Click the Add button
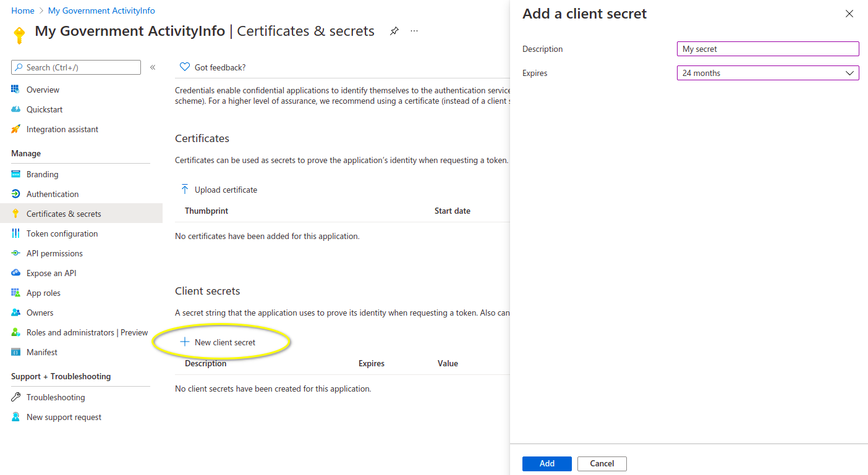868x475 pixels. click(x=547, y=464)
